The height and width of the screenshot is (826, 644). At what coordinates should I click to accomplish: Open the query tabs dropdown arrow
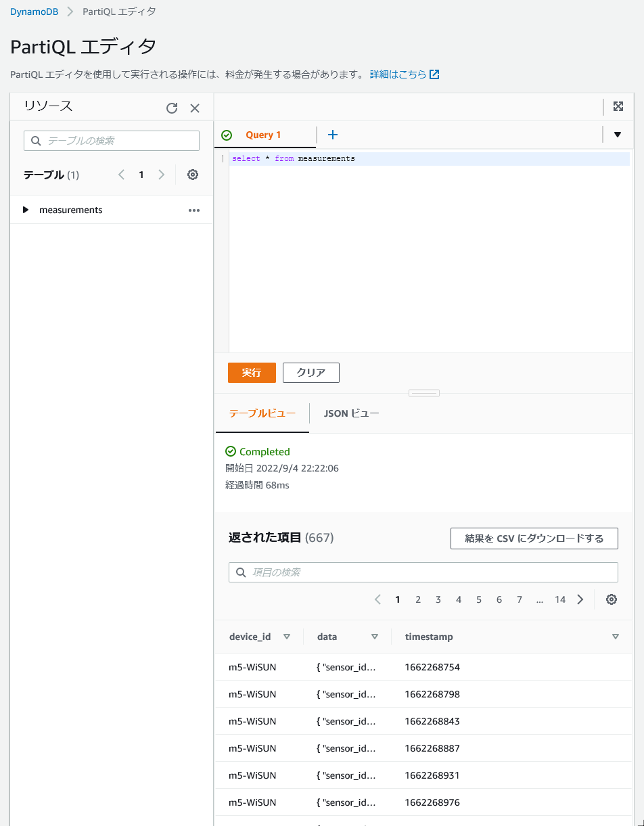point(618,135)
